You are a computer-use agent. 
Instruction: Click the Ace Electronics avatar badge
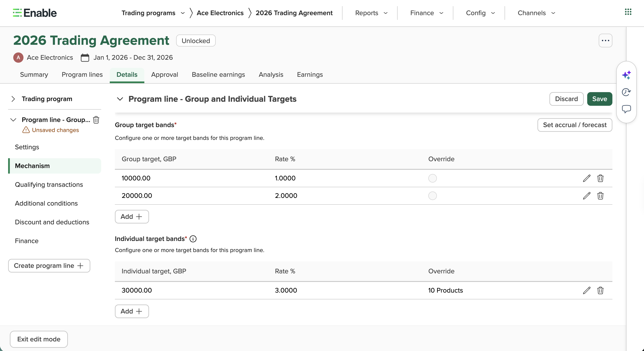[18, 58]
